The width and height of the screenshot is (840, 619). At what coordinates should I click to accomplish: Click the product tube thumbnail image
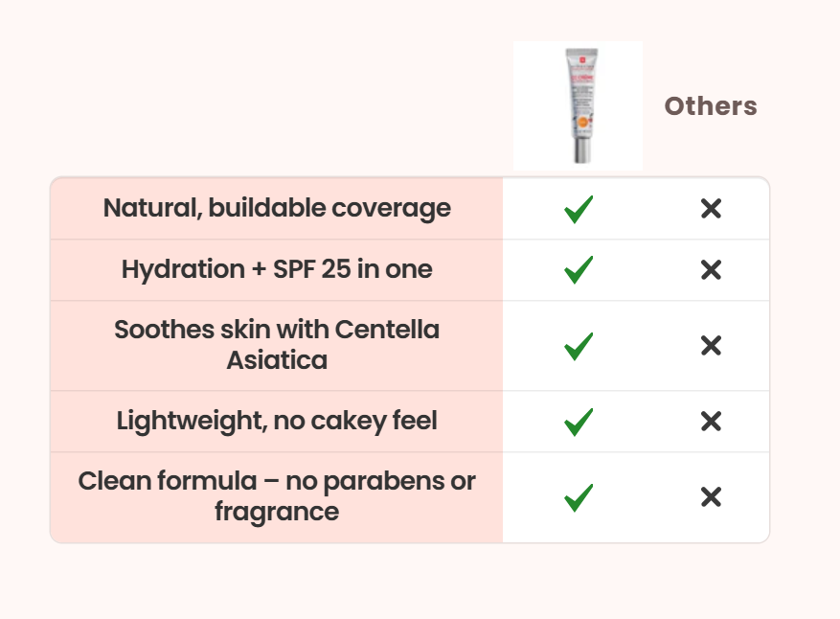[x=578, y=105]
